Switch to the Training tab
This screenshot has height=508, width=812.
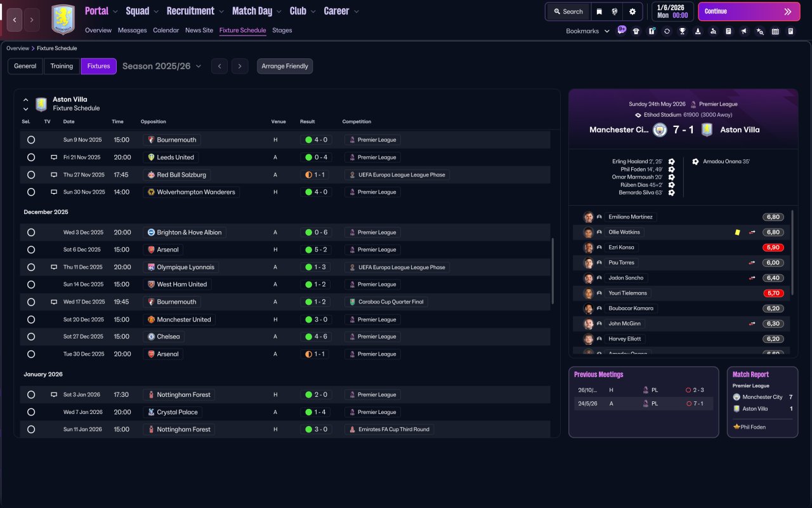point(62,66)
